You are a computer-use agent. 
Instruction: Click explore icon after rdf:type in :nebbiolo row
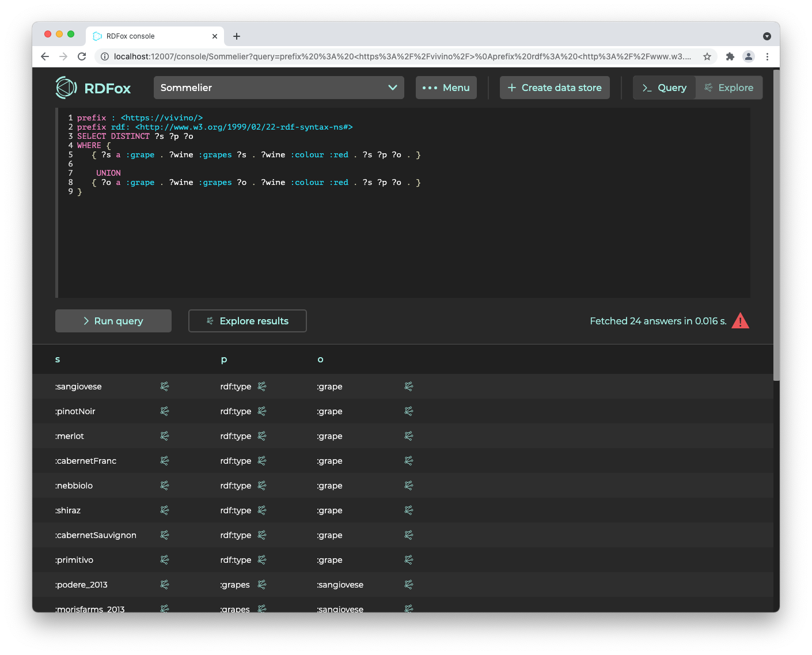point(262,486)
